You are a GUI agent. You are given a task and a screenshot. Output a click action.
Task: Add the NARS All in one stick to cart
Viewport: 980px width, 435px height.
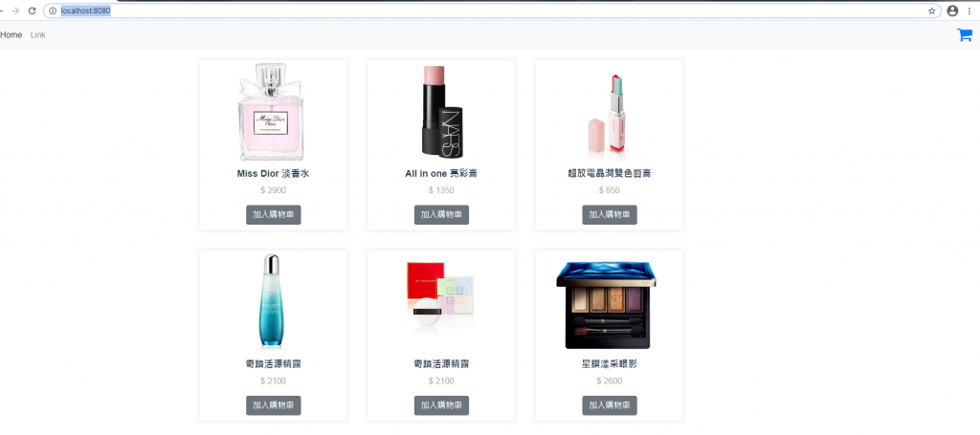click(x=441, y=215)
